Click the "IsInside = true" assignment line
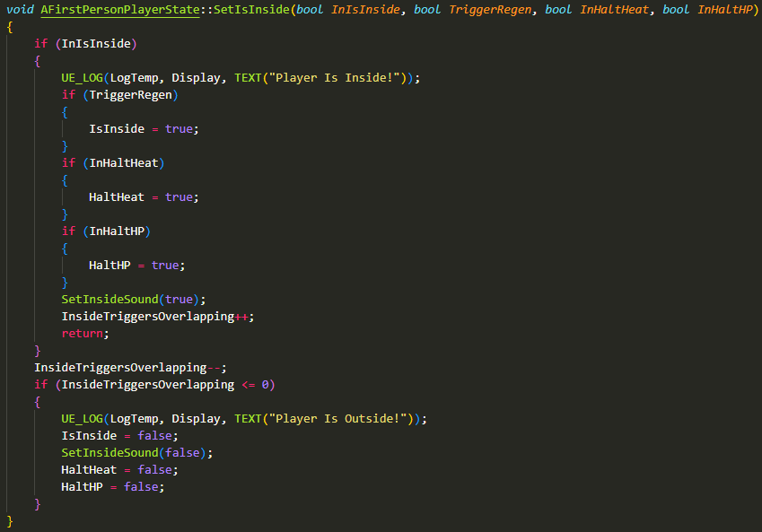 [x=143, y=128]
